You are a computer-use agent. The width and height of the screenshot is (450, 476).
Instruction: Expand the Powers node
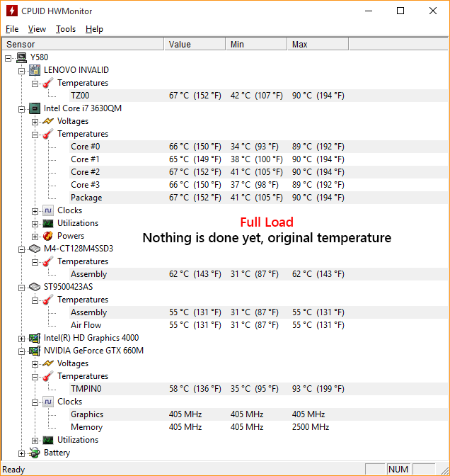(35, 237)
